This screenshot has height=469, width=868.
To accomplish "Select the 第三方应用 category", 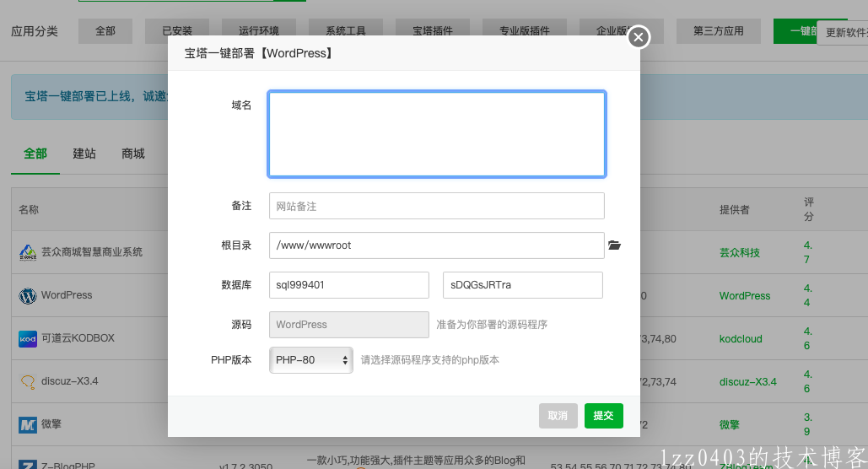I will pyautogui.click(x=719, y=31).
